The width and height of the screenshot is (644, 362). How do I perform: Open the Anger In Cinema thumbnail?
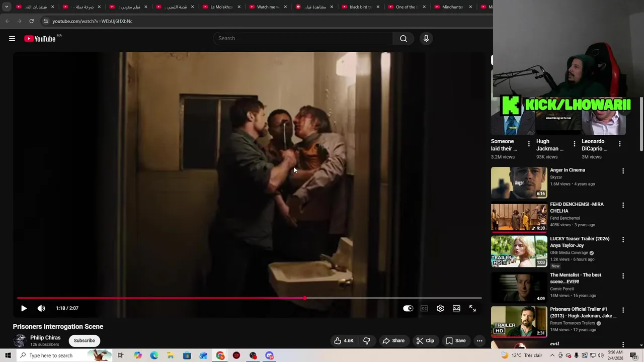[x=519, y=183]
